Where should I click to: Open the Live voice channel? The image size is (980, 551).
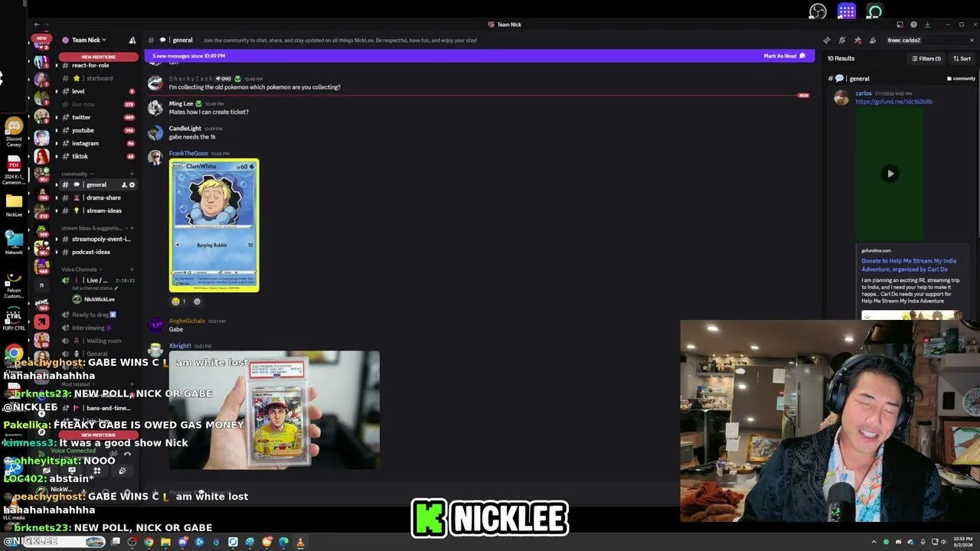(99, 280)
